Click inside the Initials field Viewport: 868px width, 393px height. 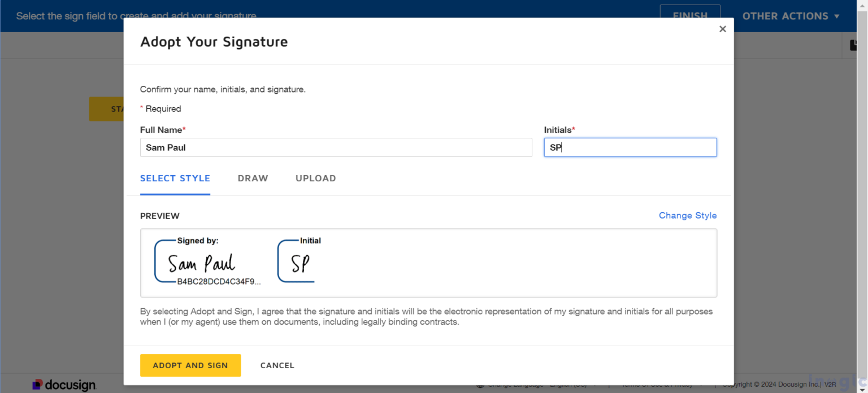pos(630,147)
